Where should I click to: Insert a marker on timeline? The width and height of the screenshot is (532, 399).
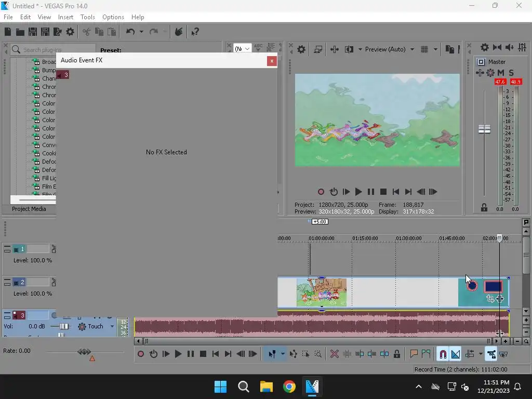pos(414,354)
